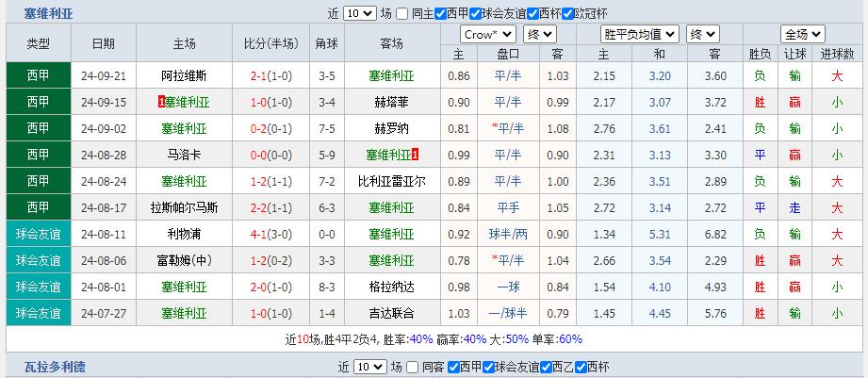
Task: Open 4-1 score of the 利物浦 match
Action: click(x=263, y=234)
